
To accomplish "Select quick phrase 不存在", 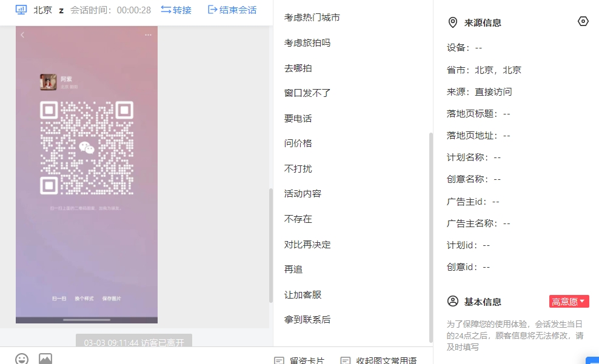I will coord(298,219).
